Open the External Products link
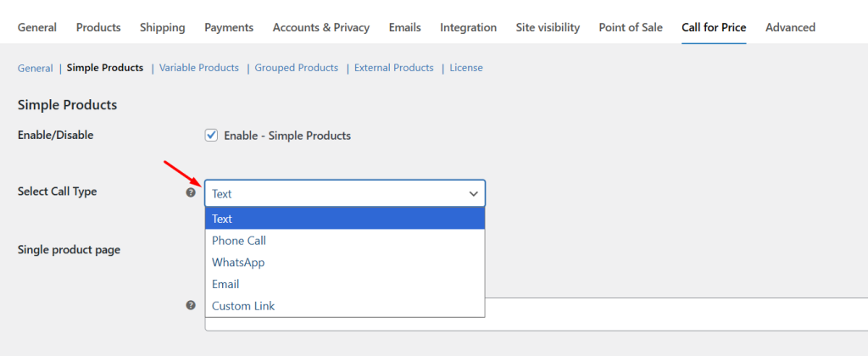This screenshot has height=356, width=868. [x=393, y=68]
